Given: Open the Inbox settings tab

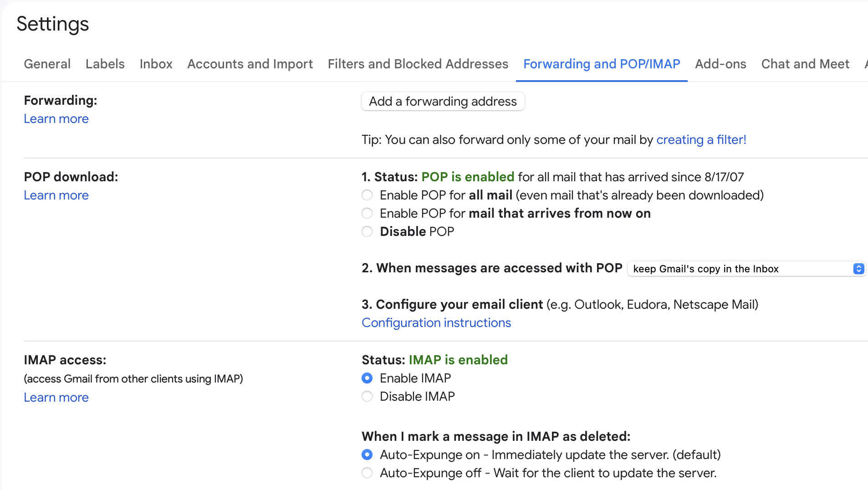Looking at the screenshot, I should pos(156,64).
